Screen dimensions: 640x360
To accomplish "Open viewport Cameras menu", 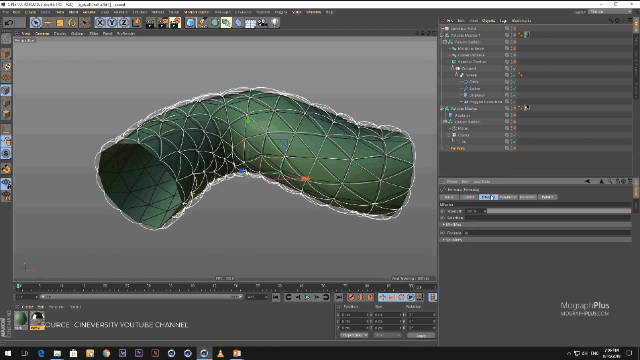I will pos(42,33).
